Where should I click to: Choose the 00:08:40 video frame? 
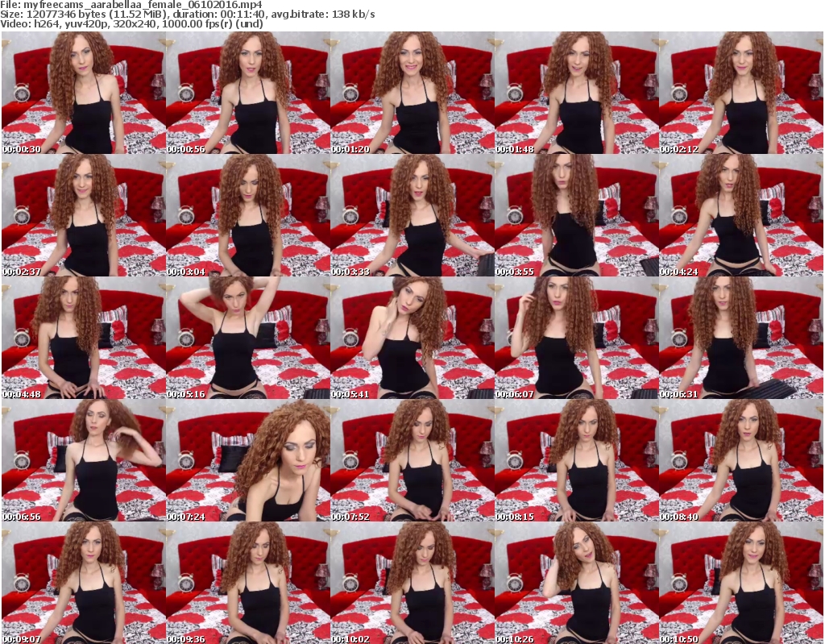(x=741, y=460)
